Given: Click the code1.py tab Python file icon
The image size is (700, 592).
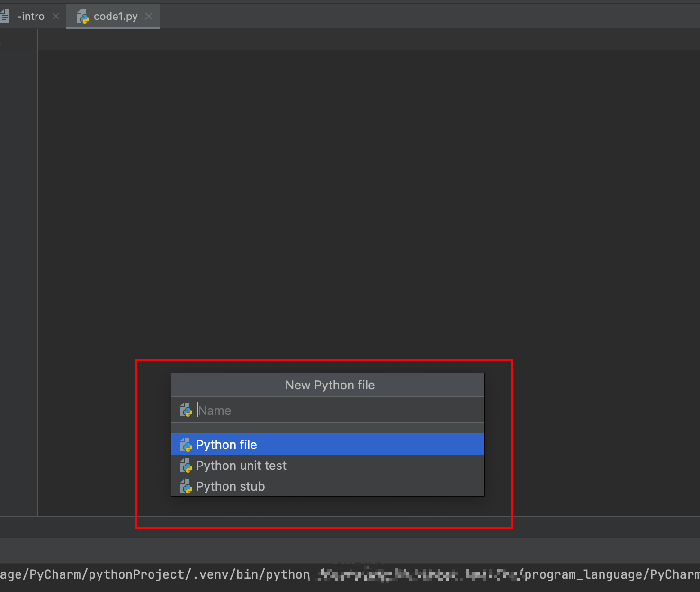Looking at the screenshot, I should 83,17.
